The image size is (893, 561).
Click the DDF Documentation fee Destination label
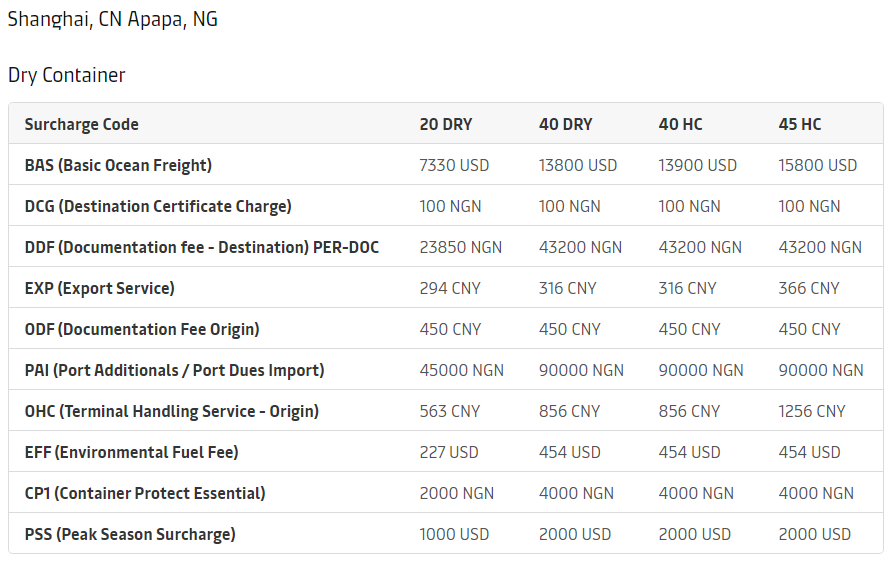tap(201, 248)
